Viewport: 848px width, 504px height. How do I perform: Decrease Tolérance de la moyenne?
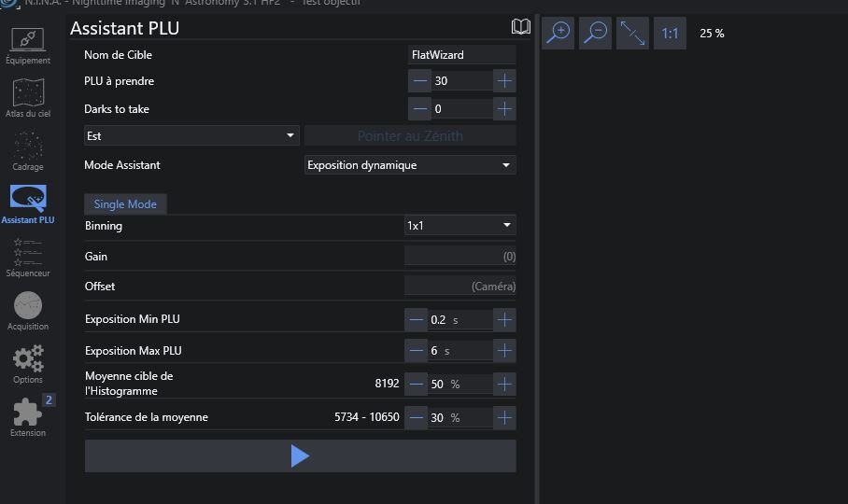click(x=416, y=417)
